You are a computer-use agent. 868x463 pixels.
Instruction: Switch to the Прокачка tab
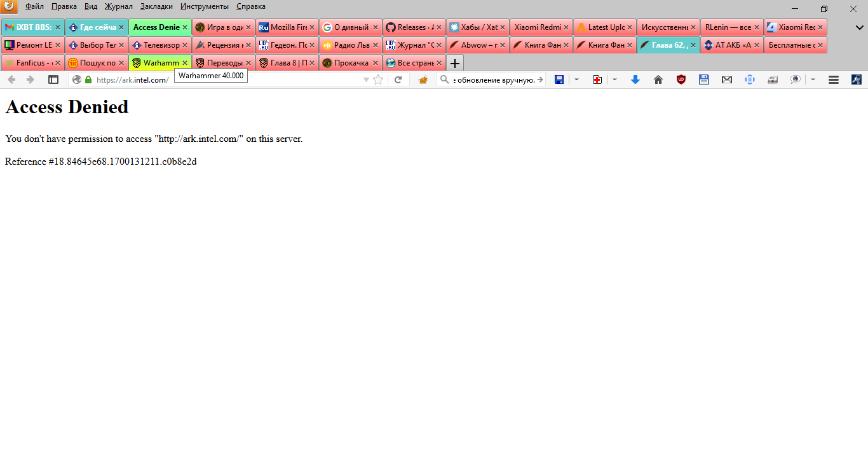(x=351, y=63)
